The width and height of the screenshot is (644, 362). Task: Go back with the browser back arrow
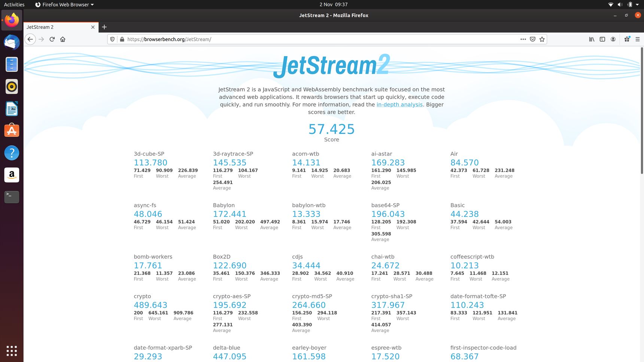(x=30, y=39)
